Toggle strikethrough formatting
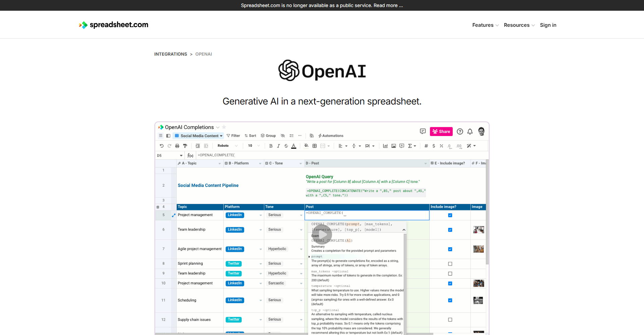The height and width of the screenshot is (335, 644). (286, 146)
